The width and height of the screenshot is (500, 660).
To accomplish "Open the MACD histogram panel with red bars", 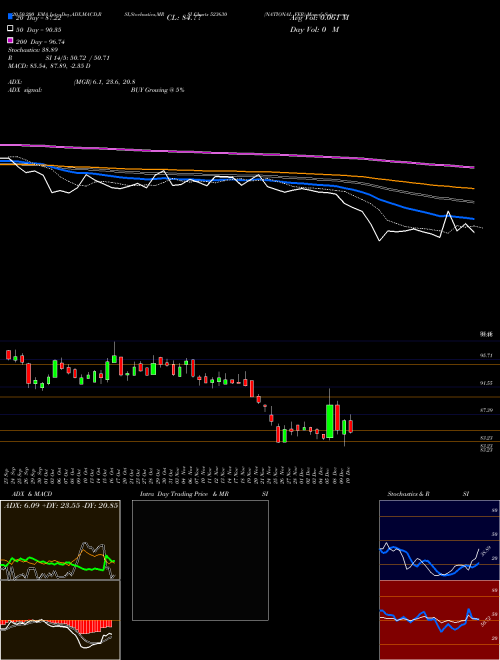I will 60,620.
